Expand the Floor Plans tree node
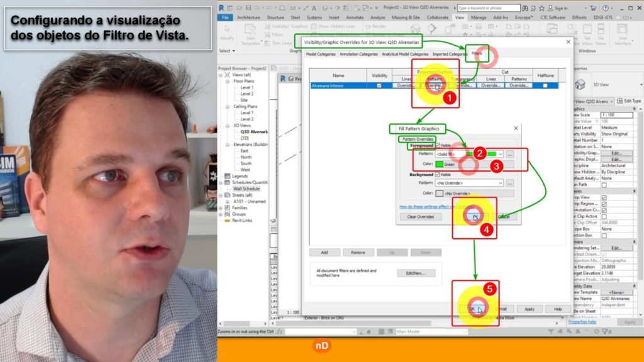The width and height of the screenshot is (644, 362). point(228,81)
